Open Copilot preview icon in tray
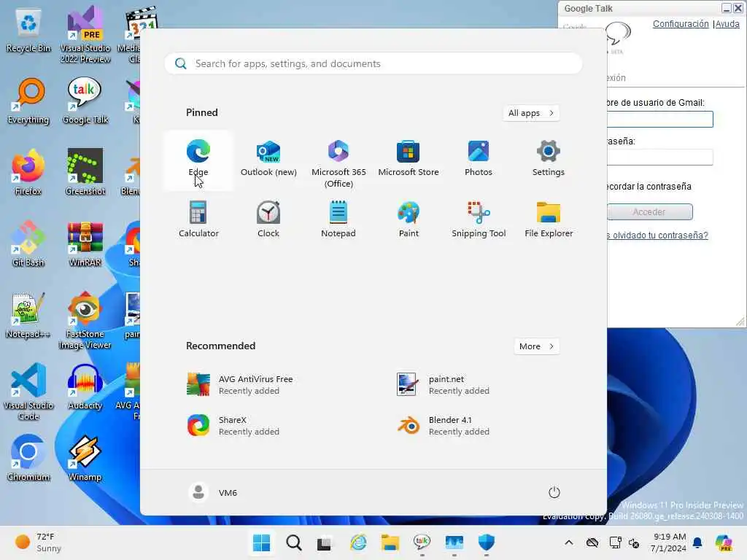Viewport: 747px width, 560px height. 724,542
